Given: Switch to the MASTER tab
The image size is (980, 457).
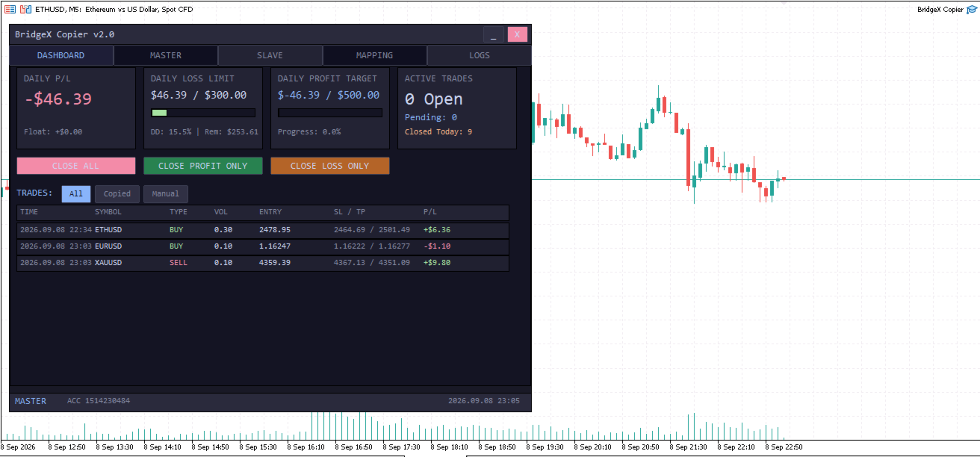Looking at the screenshot, I should [x=166, y=55].
